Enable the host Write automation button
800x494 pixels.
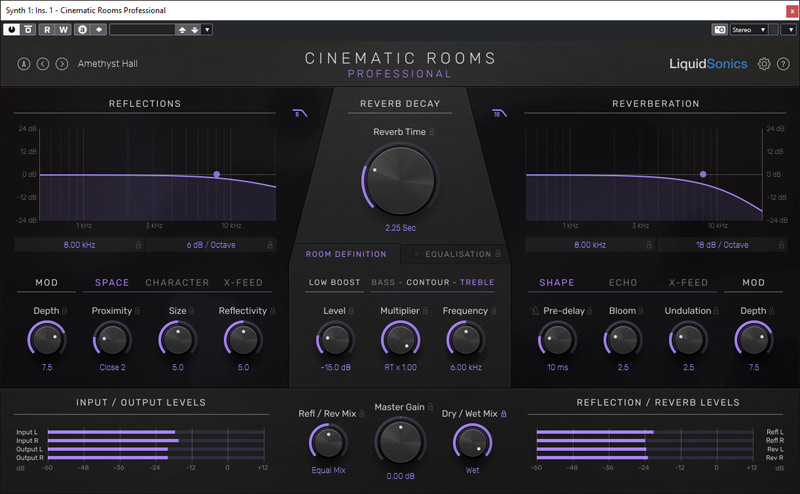point(63,30)
